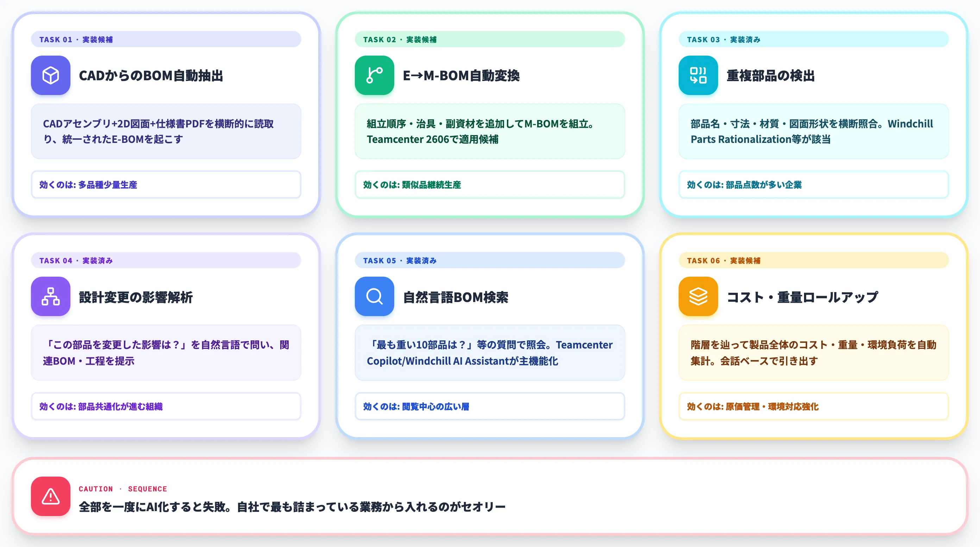Screen dimensions: 980x547
Task: Click the description 「最も重い10部品は？」
Action: click(x=490, y=353)
